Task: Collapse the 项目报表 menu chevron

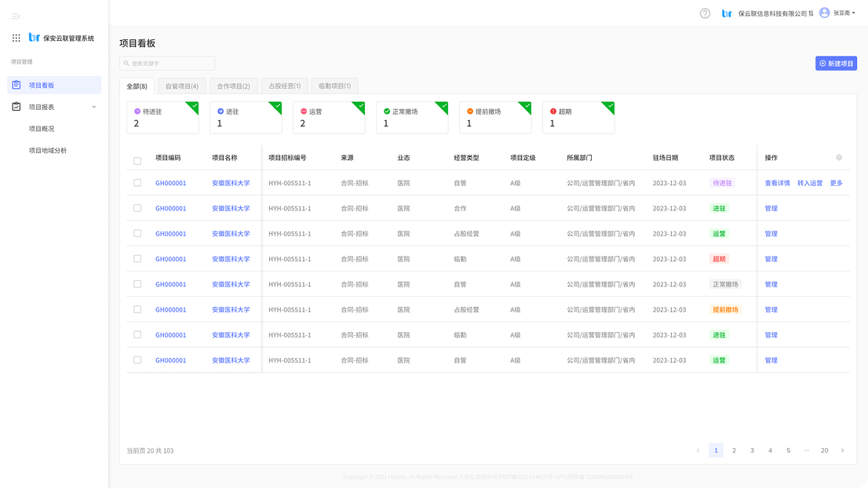Action: pos(94,107)
